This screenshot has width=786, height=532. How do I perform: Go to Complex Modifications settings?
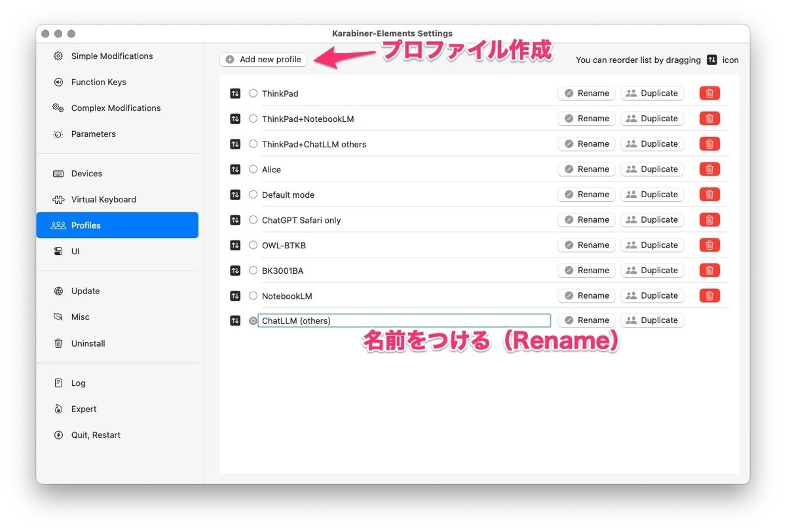(117, 108)
